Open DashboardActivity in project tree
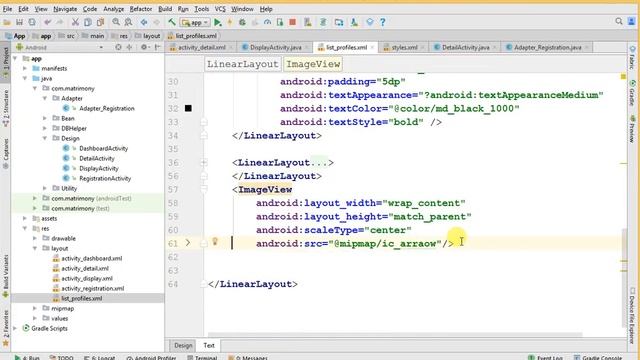Screen dimensions: 640x360 pos(103,148)
